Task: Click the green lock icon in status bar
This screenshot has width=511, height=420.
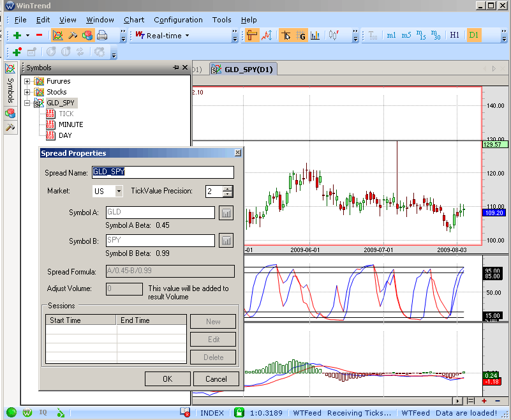Action: coord(239,412)
